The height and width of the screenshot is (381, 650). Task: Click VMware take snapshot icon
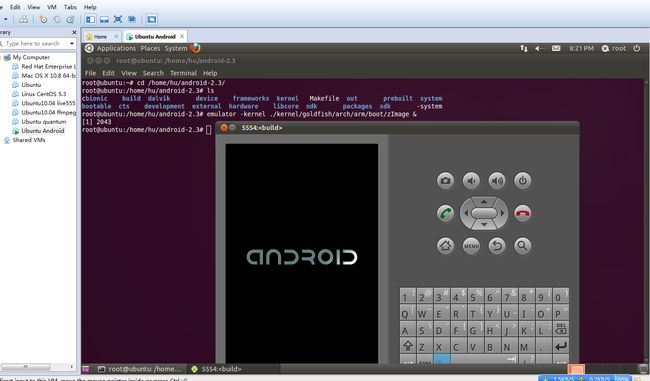43,19
